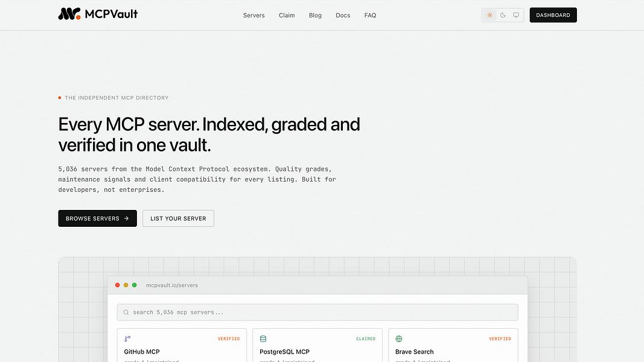The height and width of the screenshot is (362, 644).
Task: Click the mcpvault.io/servers address text
Action: point(171,285)
